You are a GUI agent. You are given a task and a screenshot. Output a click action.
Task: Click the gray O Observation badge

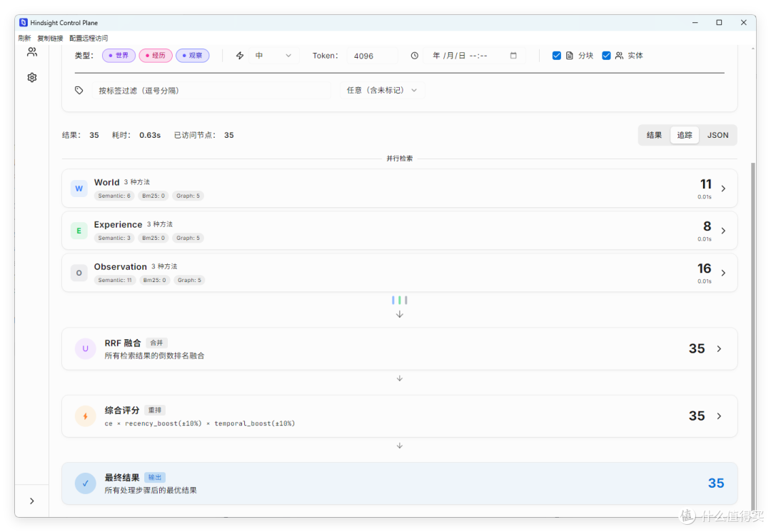(79, 273)
